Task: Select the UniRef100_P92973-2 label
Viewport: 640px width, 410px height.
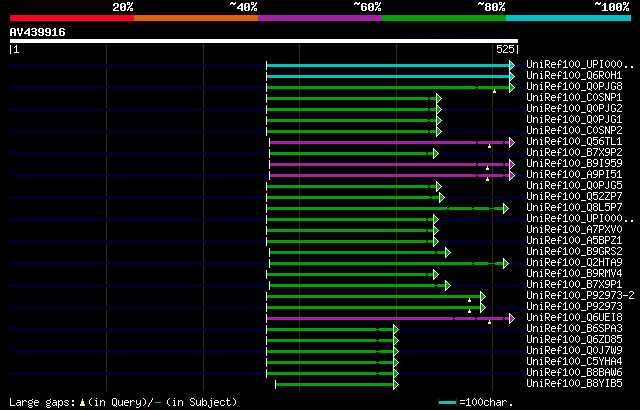Action: pyautogui.click(x=580, y=296)
